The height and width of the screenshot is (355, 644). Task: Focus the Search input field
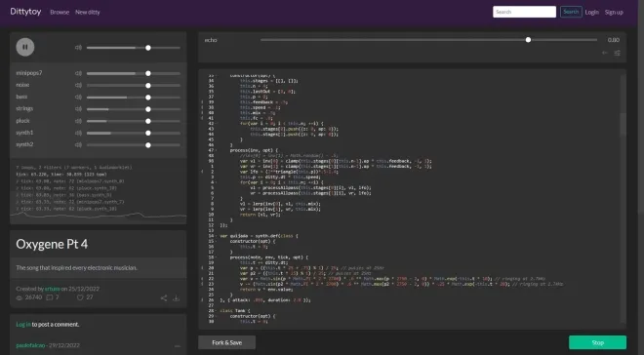pyautogui.click(x=525, y=12)
